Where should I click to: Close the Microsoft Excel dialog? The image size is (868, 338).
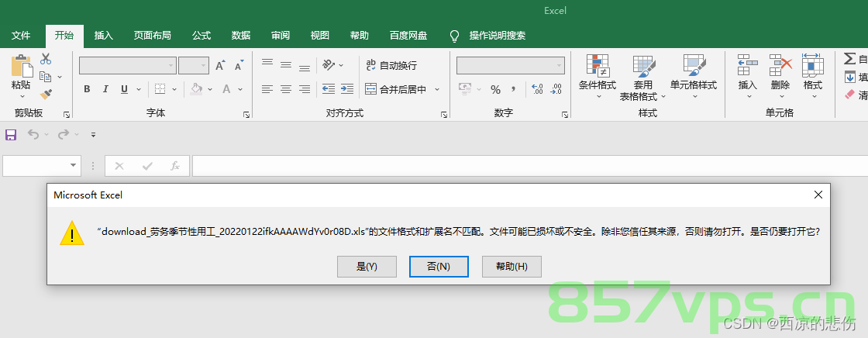click(x=818, y=195)
